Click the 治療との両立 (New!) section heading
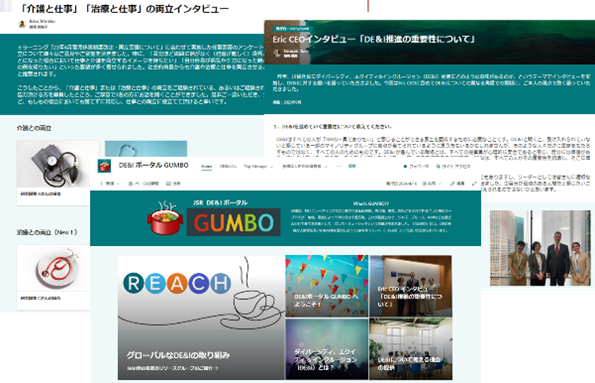The image size is (595, 383). (x=47, y=232)
